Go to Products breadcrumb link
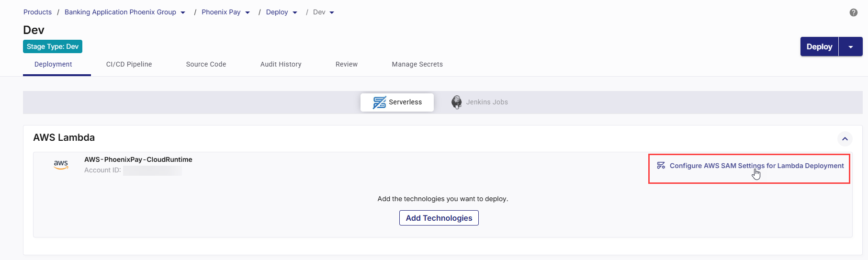 tap(37, 12)
